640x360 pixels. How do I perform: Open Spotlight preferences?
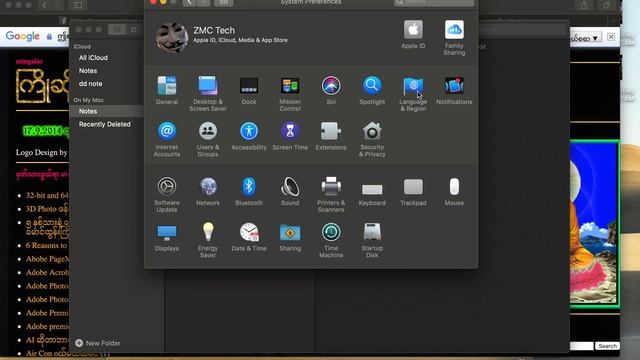pyautogui.click(x=372, y=90)
